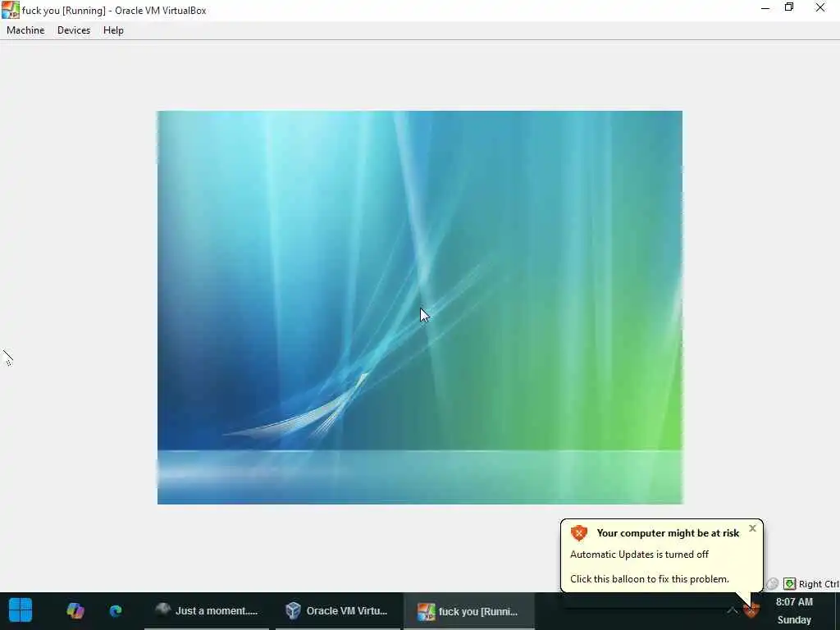Close the VirtualBox VM window
840x630 pixels.
click(820, 7)
